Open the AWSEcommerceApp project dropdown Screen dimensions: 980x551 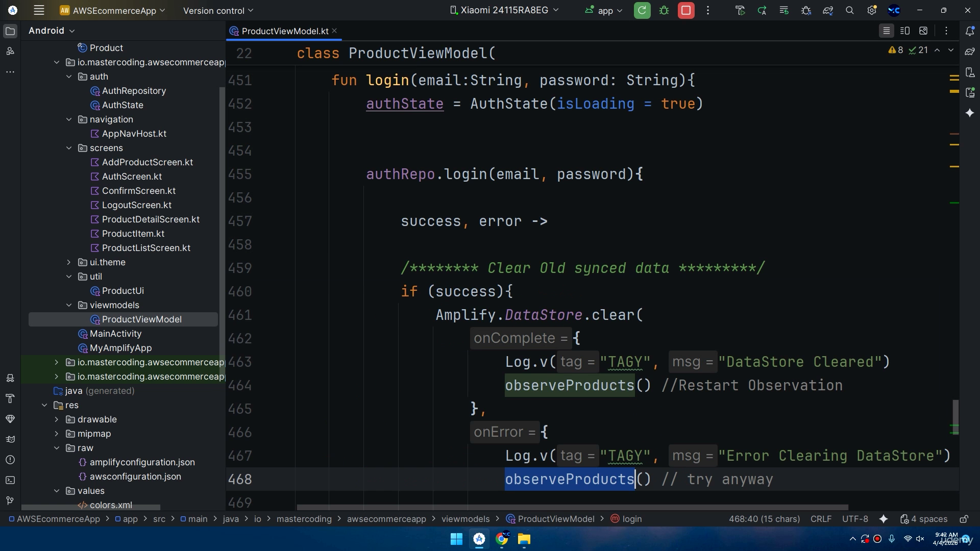[x=112, y=10]
